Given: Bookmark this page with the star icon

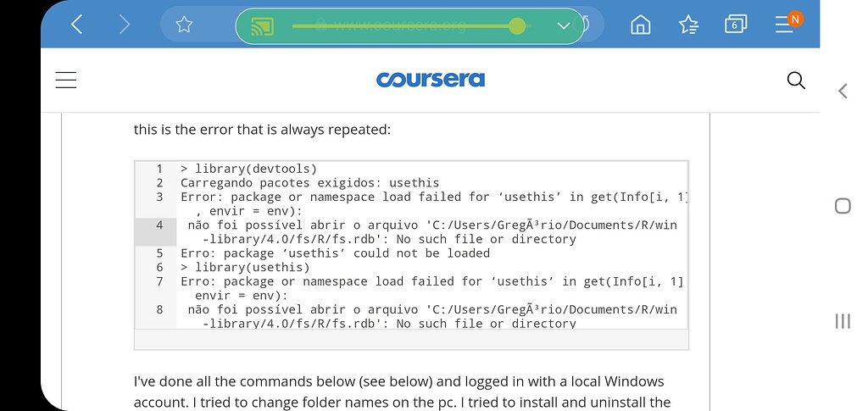Looking at the screenshot, I should 184,25.
